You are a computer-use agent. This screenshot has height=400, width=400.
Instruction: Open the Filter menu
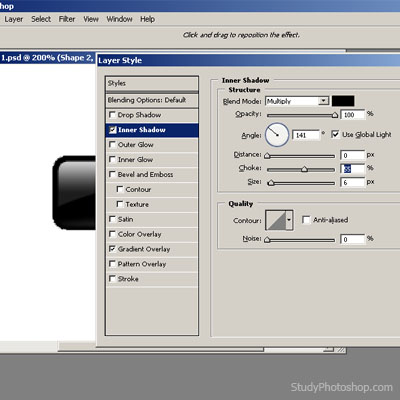pos(67,19)
